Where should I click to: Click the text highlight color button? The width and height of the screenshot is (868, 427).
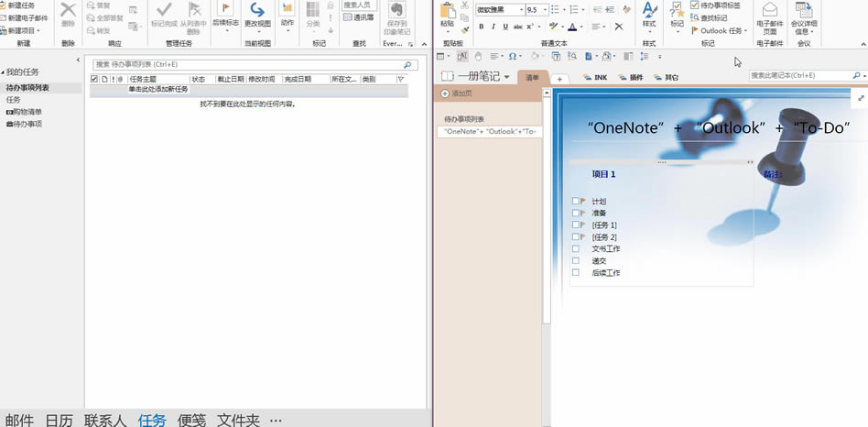point(553,27)
